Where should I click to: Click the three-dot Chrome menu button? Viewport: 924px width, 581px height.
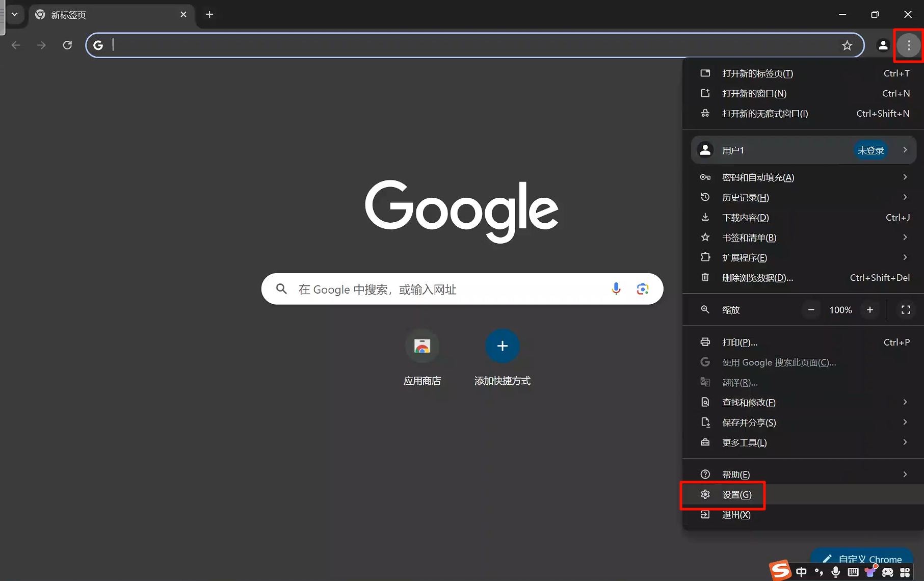(x=908, y=45)
